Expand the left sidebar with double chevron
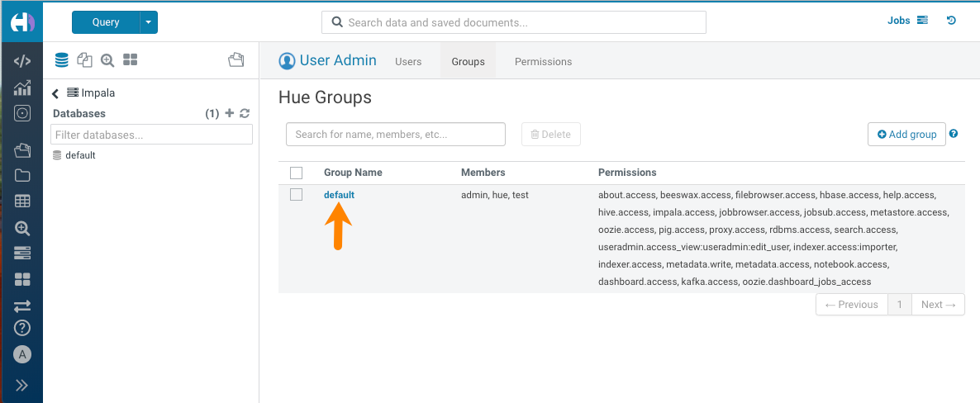The image size is (980, 403). [22, 385]
